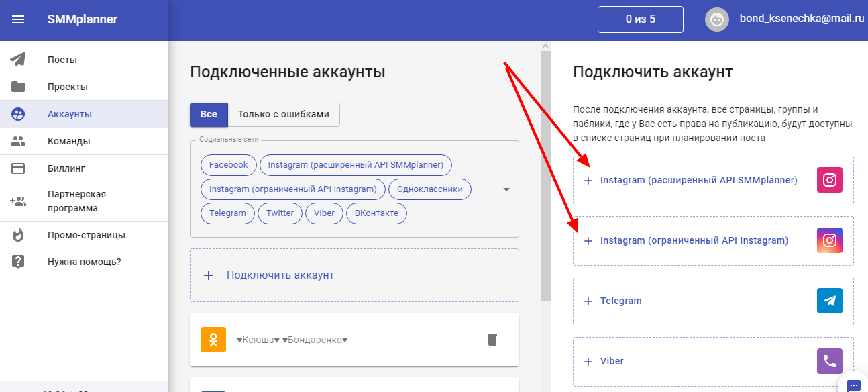Click plus icon next to Telegram
The width and height of the screenshot is (868, 392).
[588, 301]
